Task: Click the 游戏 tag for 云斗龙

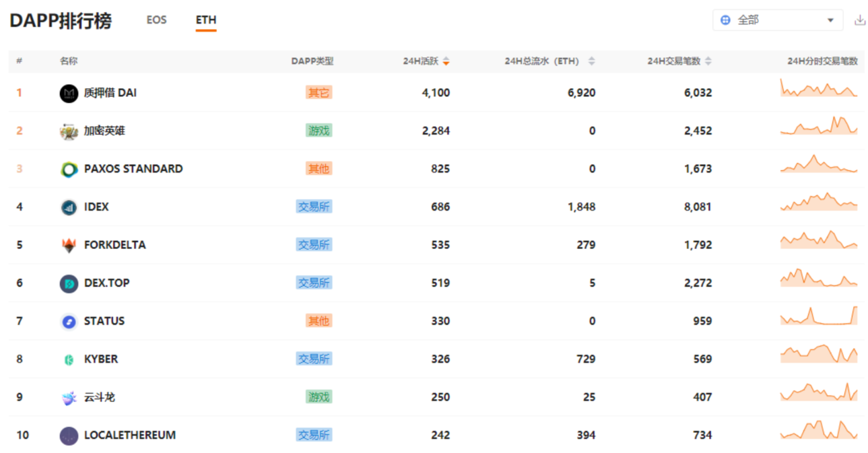Action: 319,397
